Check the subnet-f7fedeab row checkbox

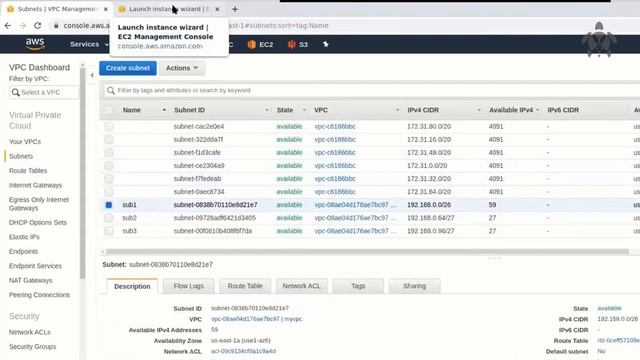pos(109,179)
